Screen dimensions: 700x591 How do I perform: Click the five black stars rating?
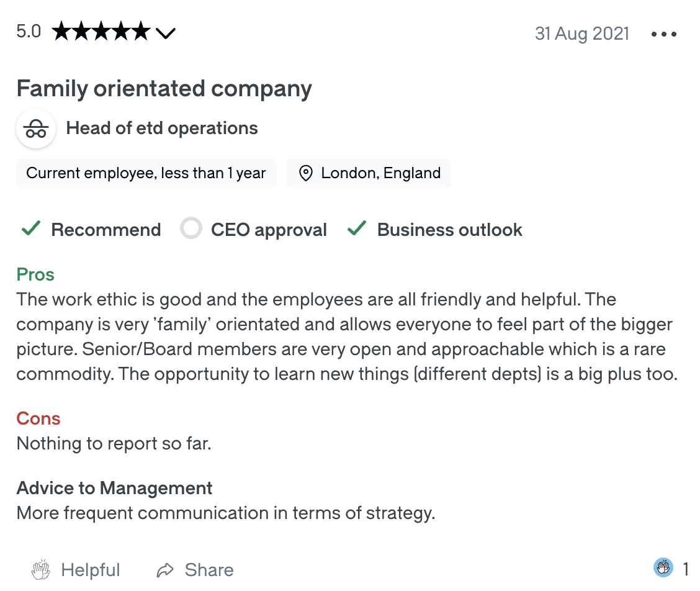click(101, 32)
